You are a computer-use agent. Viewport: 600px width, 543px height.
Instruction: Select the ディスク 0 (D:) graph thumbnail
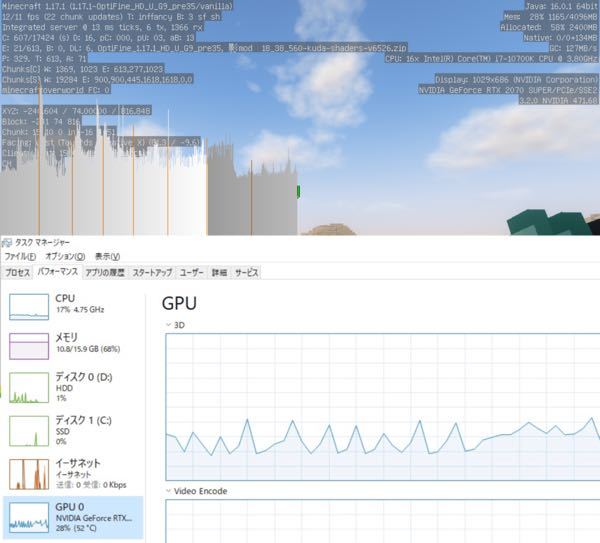click(29, 388)
